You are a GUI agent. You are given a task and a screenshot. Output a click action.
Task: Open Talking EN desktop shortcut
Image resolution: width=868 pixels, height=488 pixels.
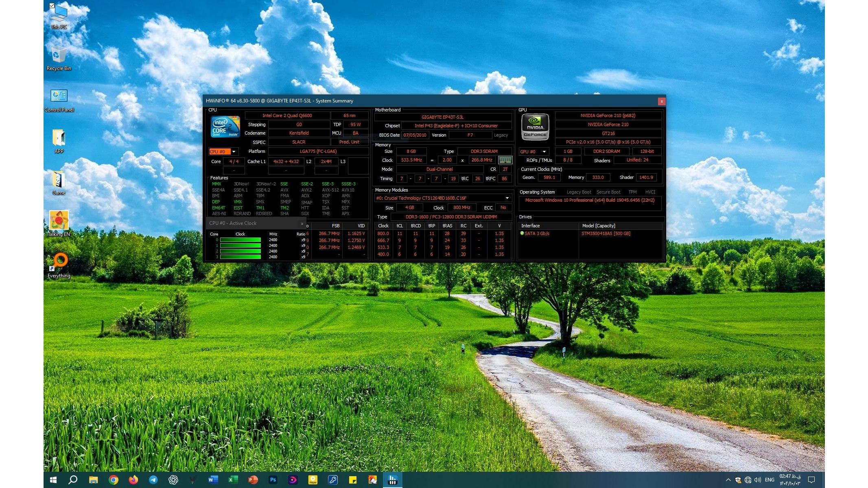pyautogui.click(x=59, y=220)
